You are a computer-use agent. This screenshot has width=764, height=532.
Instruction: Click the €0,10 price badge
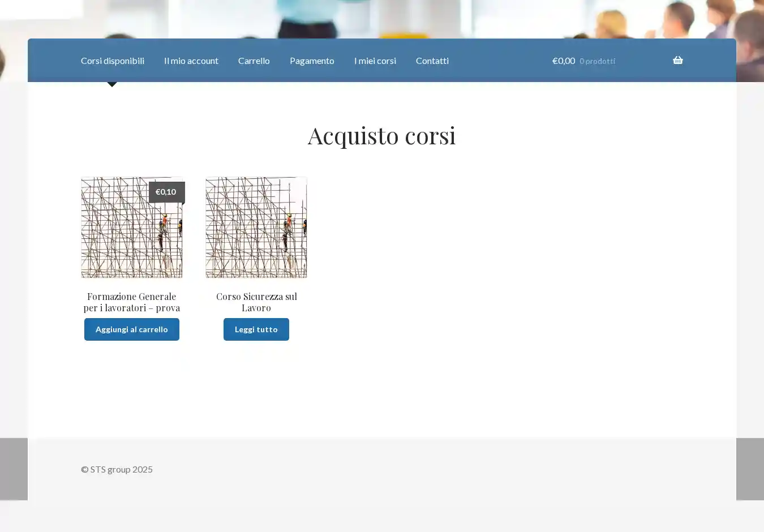(166, 192)
